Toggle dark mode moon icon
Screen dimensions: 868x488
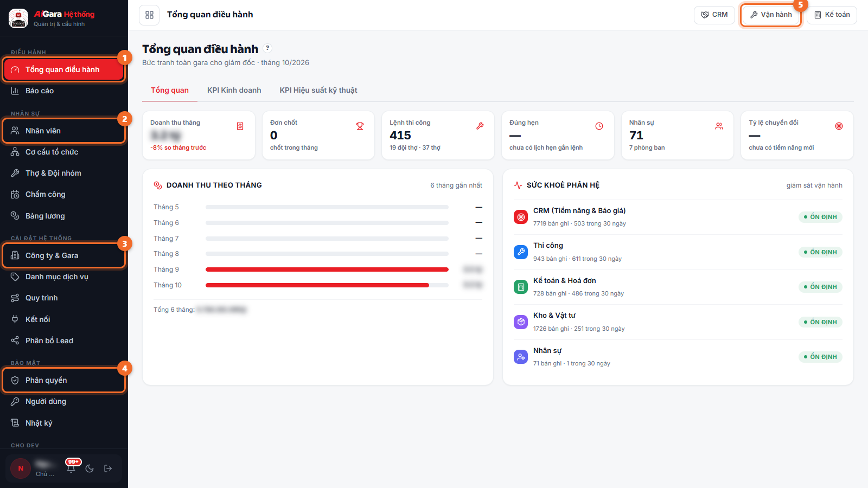[90, 468]
